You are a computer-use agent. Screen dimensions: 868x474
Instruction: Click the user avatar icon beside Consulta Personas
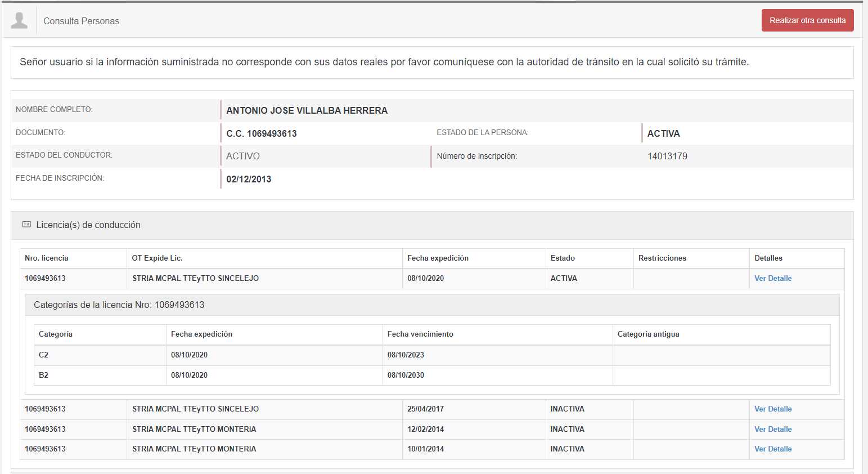[x=19, y=21]
